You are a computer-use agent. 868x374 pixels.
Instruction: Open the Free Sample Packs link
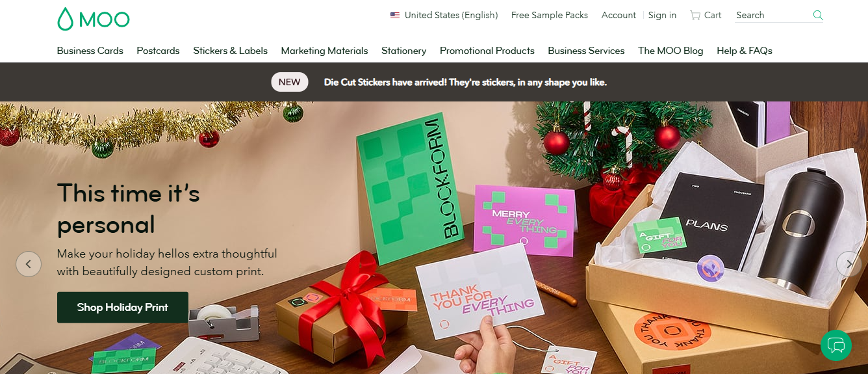[550, 15]
